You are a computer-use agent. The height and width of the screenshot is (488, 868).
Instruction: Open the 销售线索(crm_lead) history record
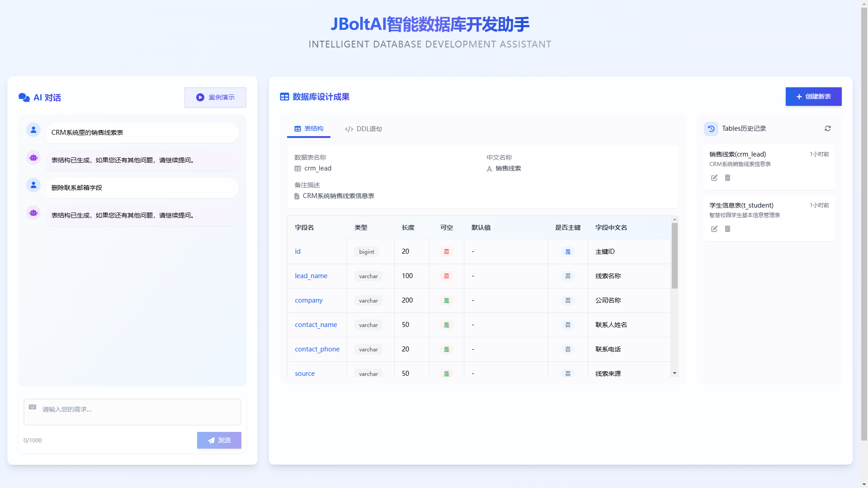pos(769,167)
